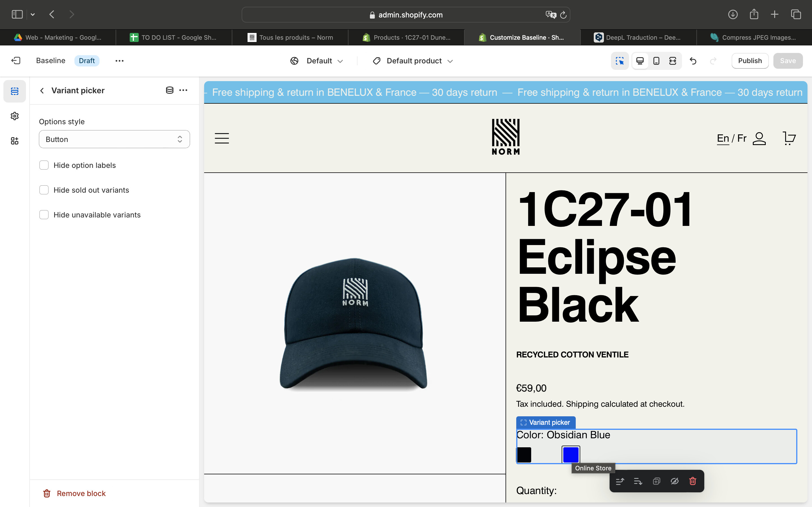812x507 pixels.
Task: Select the blue color swatch
Action: [570, 455]
